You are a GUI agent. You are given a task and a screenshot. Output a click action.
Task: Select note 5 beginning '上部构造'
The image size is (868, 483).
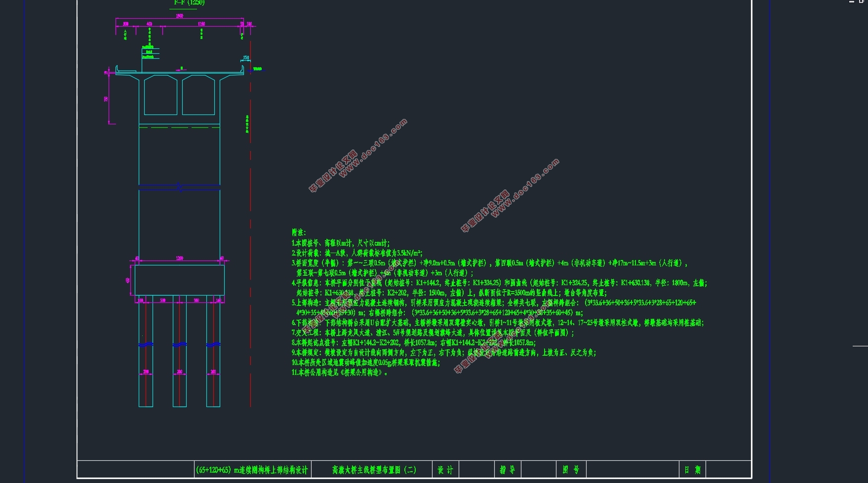click(x=494, y=303)
